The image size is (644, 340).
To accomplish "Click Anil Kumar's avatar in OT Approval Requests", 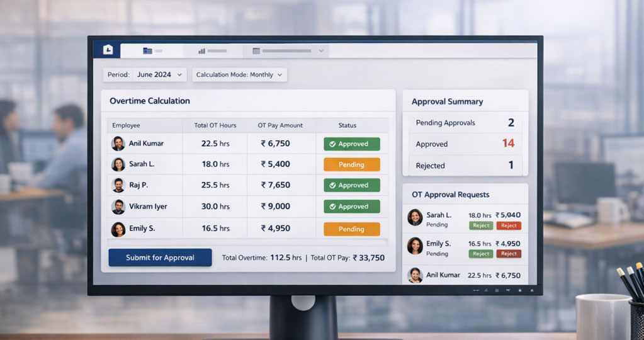I will click(x=415, y=275).
